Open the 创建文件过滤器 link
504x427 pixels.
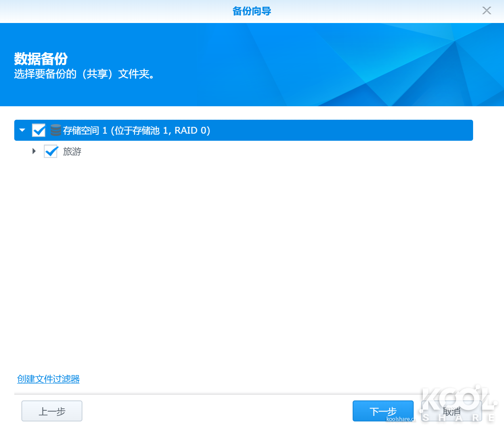point(48,379)
